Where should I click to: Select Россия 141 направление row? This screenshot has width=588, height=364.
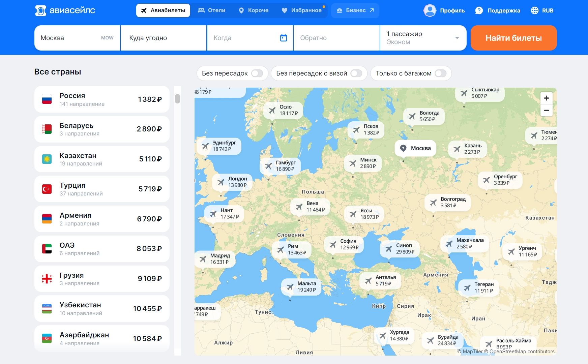tap(102, 99)
